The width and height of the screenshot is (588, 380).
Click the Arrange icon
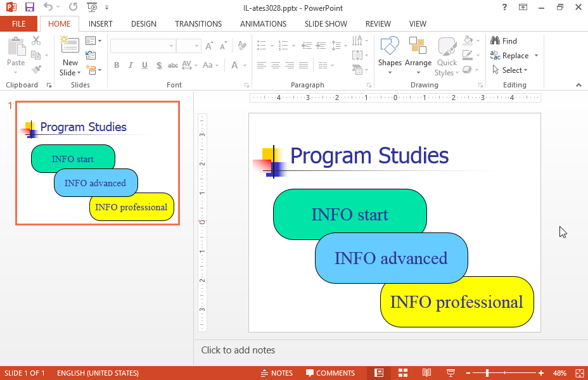418,46
